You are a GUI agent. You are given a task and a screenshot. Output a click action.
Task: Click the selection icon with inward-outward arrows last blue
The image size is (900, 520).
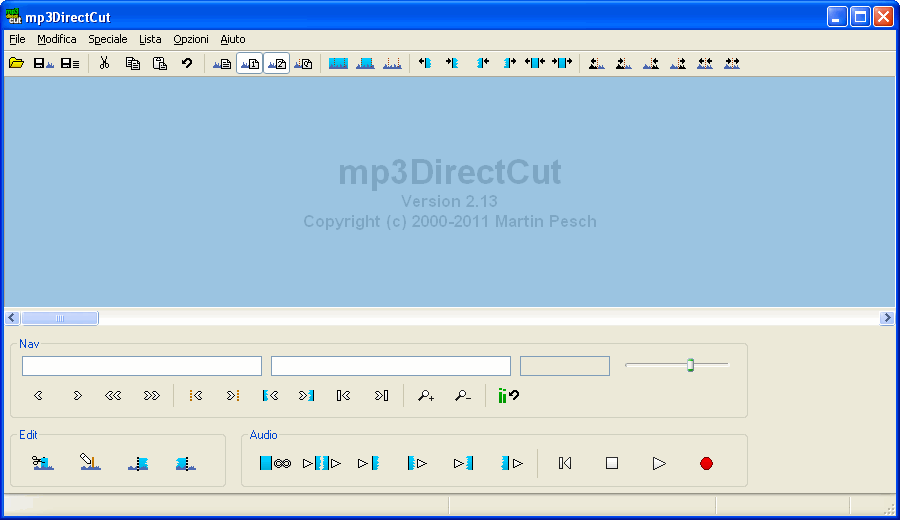click(562, 63)
